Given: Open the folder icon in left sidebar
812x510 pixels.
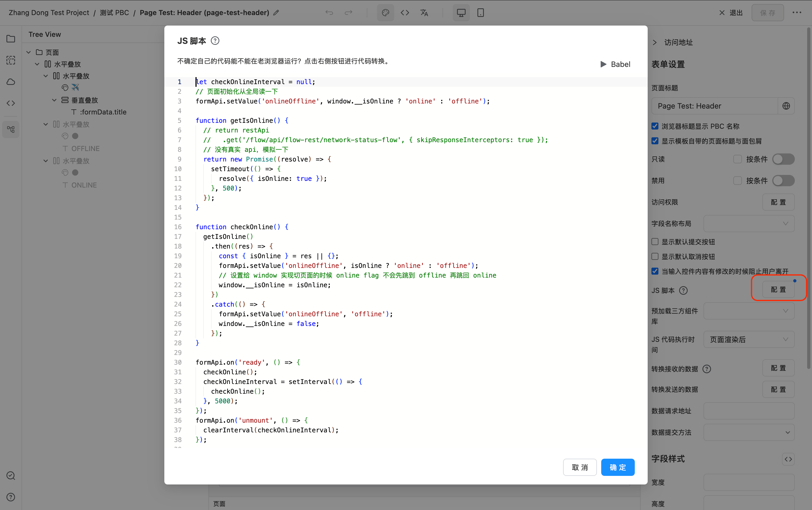Looking at the screenshot, I should tap(11, 38).
